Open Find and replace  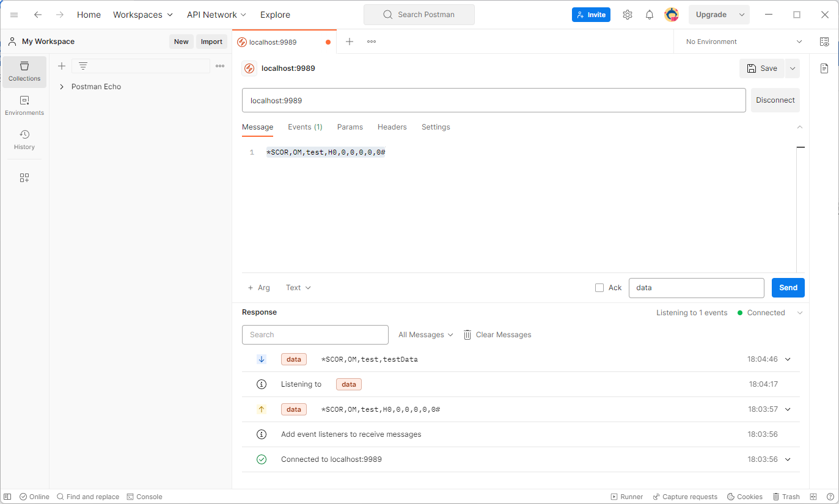point(88,497)
